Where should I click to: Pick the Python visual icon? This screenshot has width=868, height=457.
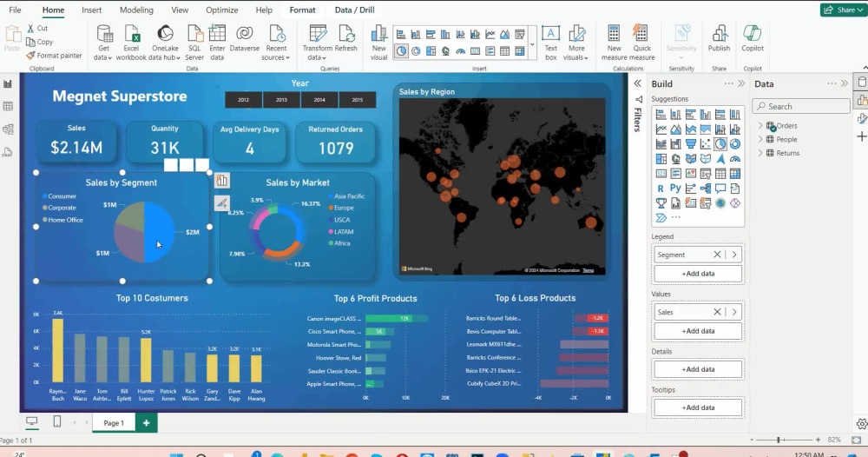(x=675, y=189)
